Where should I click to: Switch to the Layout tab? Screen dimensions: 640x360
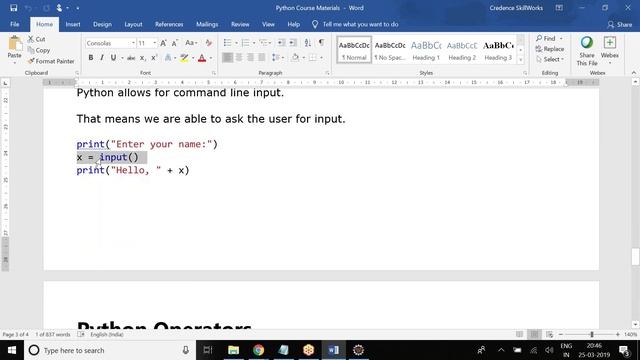point(133,24)
